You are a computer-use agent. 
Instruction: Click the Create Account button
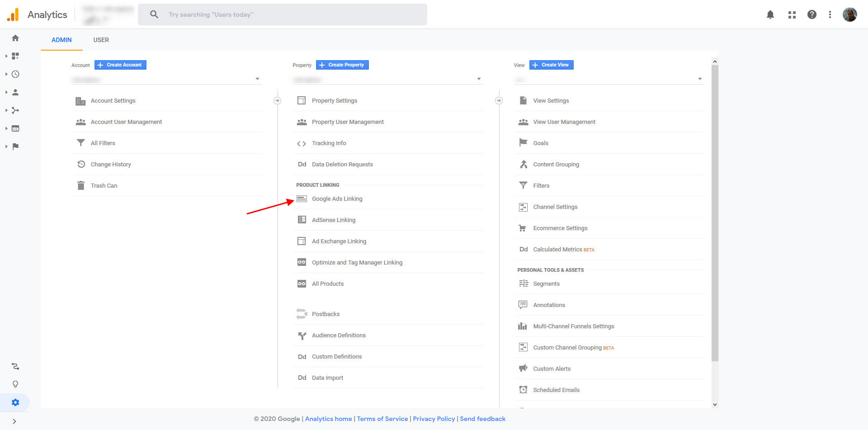click(x=120, y=65)
